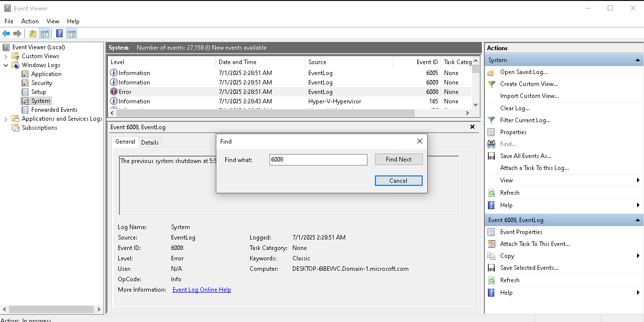The image size is (644, 322).
Task: Select the event row with ID 6009
Action: pos(289,82)
